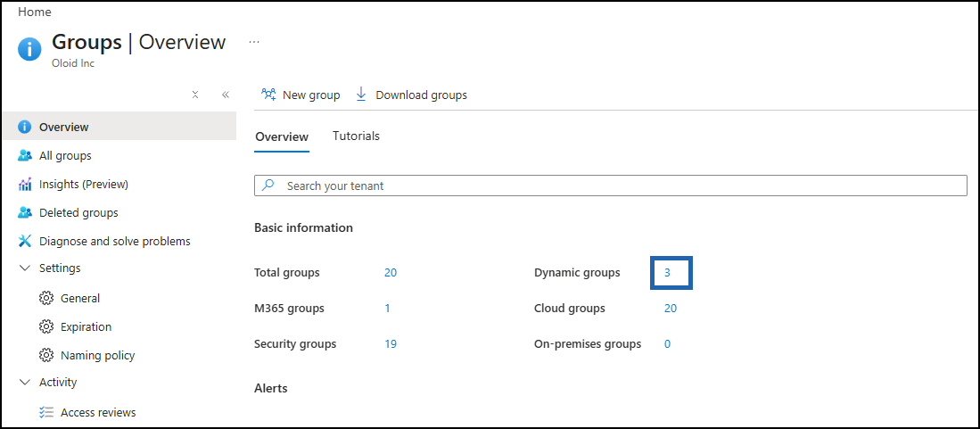Click the Settings section label
Viewport: 980px width, 429px height.
tap(60, 268)
